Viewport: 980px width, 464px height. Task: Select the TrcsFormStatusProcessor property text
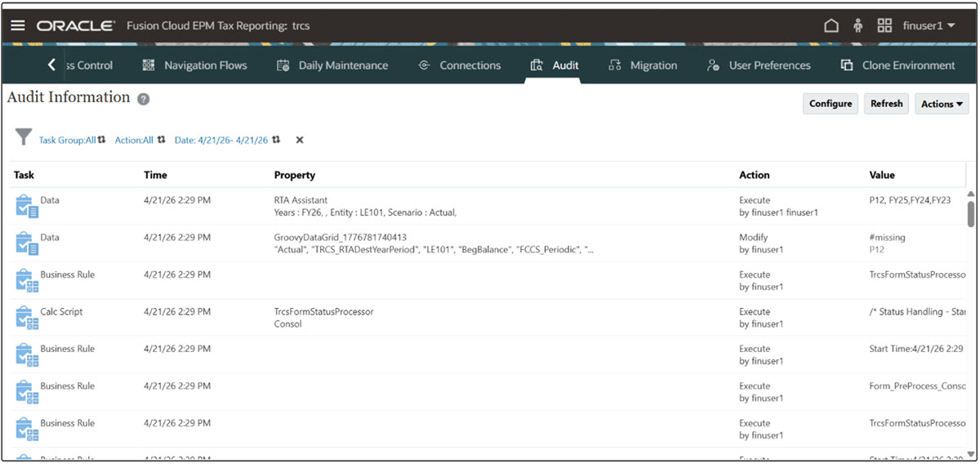(x=323, y=312)
